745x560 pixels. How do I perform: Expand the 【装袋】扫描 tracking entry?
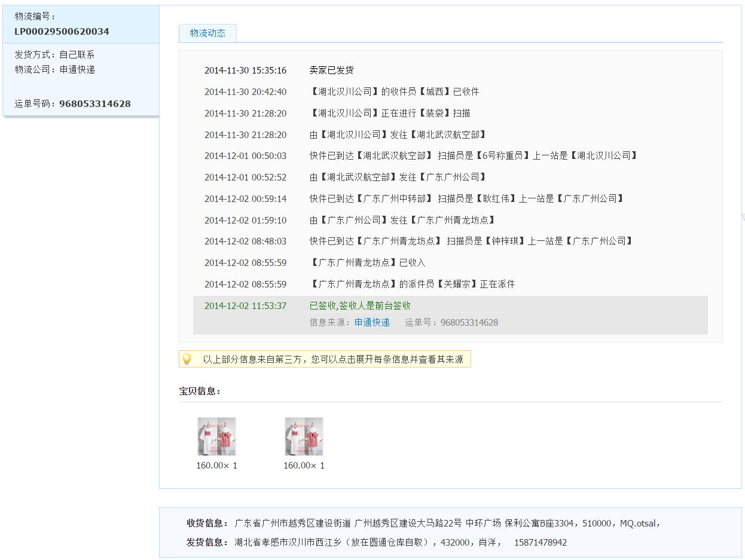(x=390, y=114)
